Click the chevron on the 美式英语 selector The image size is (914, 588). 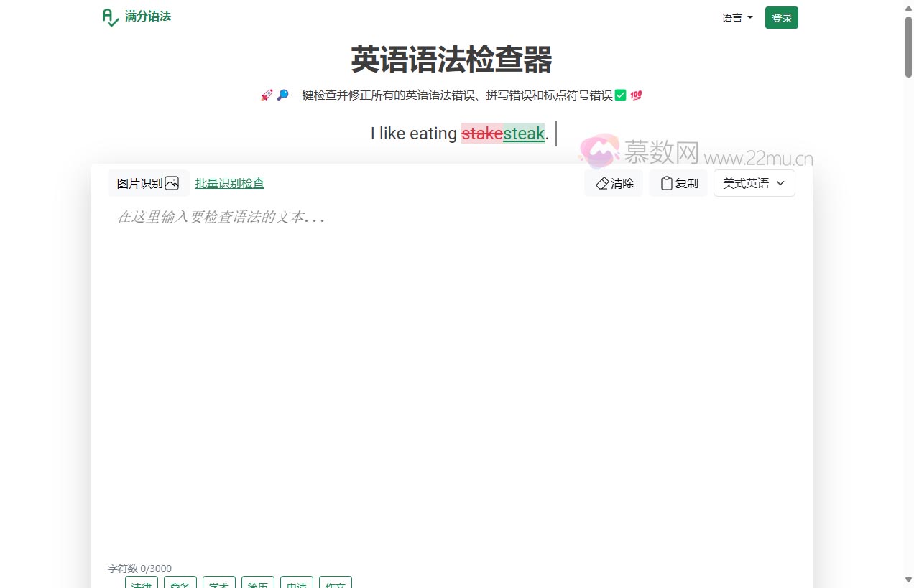tap(780, 183)
